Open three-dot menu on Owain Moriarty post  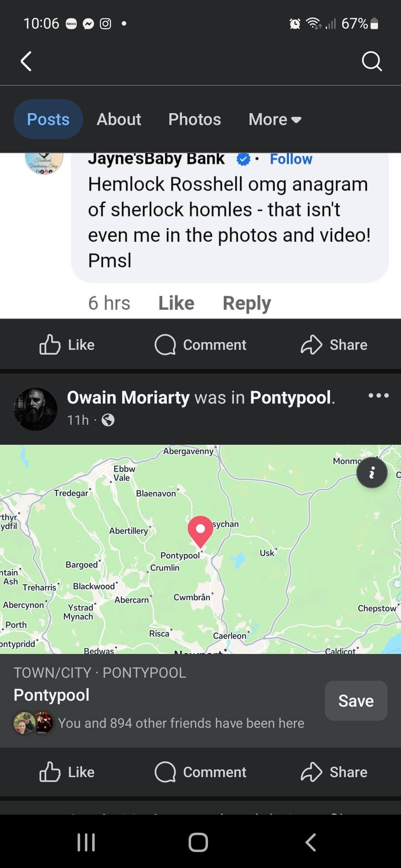click(378, 396)
